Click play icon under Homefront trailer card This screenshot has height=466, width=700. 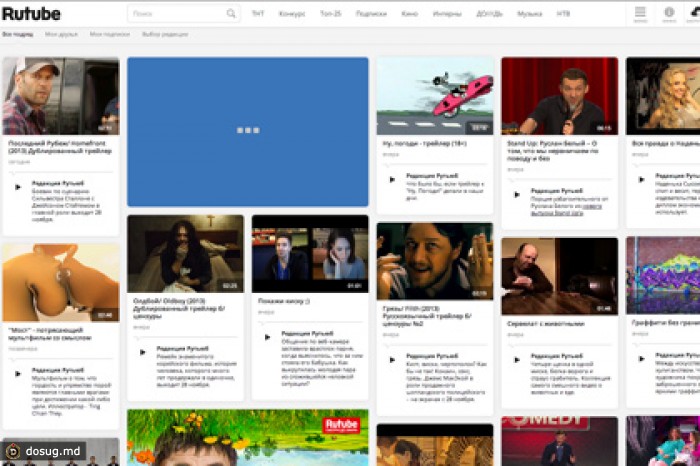17,186
